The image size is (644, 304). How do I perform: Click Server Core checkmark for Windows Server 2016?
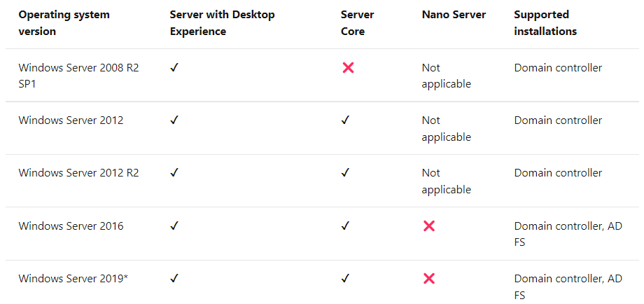tap(345, 226)
